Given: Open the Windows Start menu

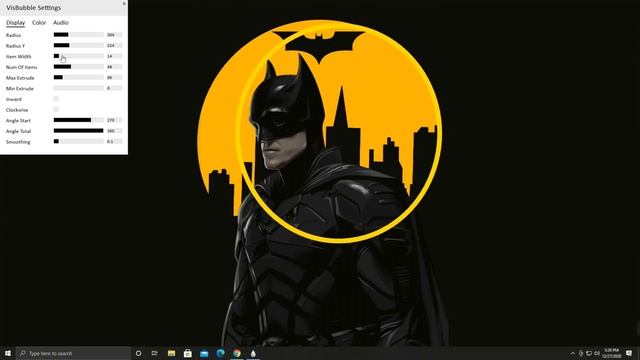Looking at the screenshot, I should pyautogui.click(x=8, y=353).
